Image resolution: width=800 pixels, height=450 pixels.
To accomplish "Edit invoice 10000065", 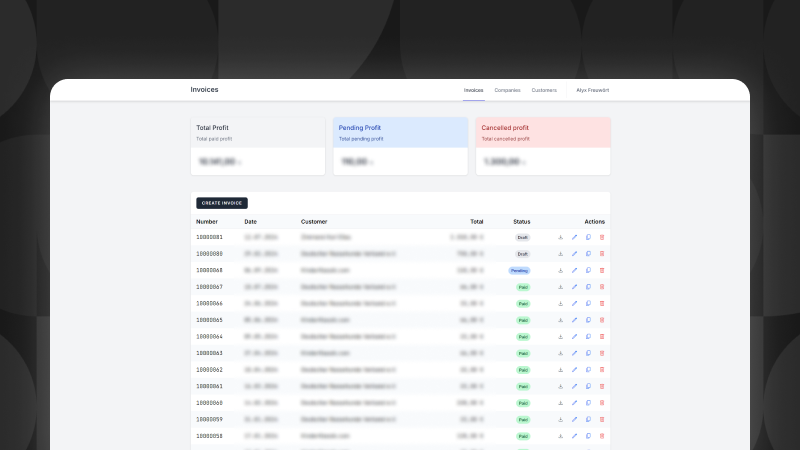I will 574,320.
